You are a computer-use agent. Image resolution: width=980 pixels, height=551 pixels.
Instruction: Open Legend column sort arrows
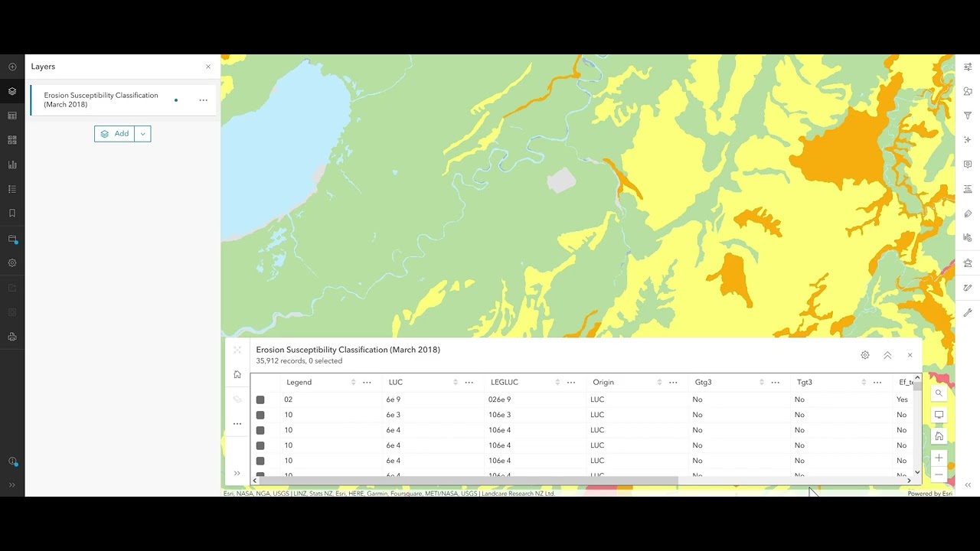coord(353,382)
